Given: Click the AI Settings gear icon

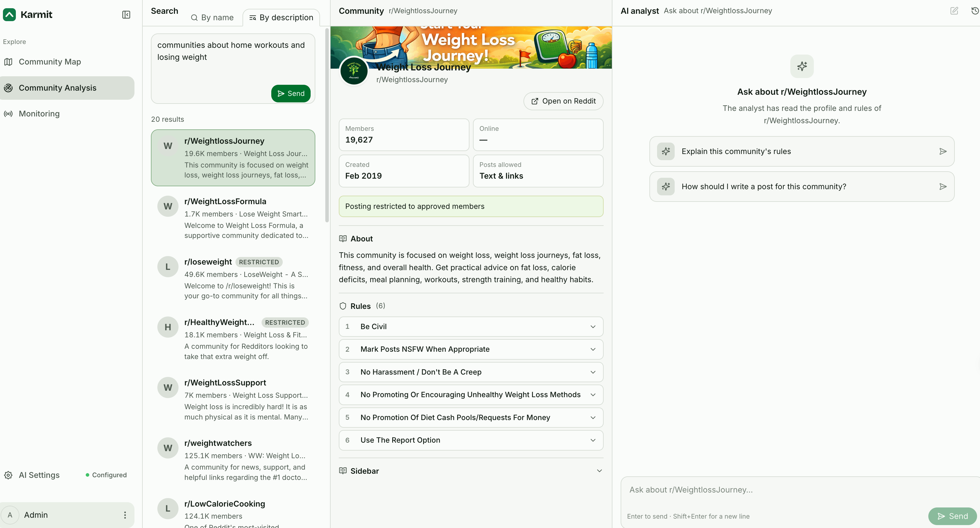Looking at the screenshot, I should click(x=9, y=475).
